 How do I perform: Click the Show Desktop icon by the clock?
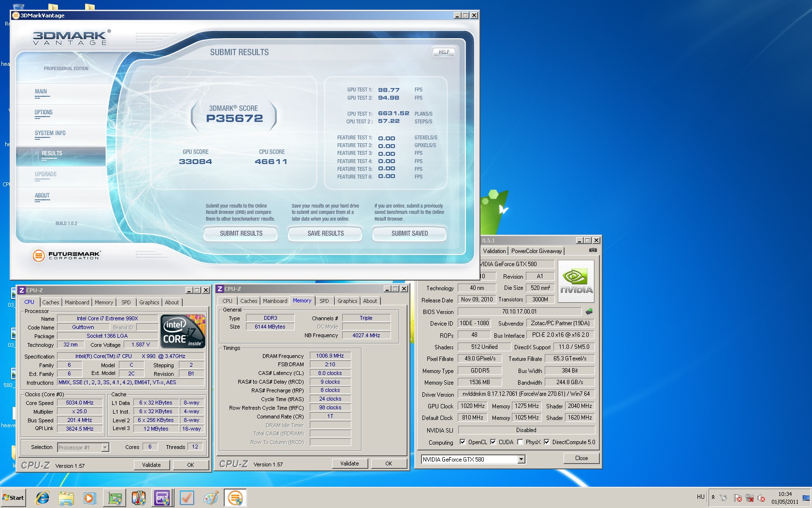pos(806,498)
